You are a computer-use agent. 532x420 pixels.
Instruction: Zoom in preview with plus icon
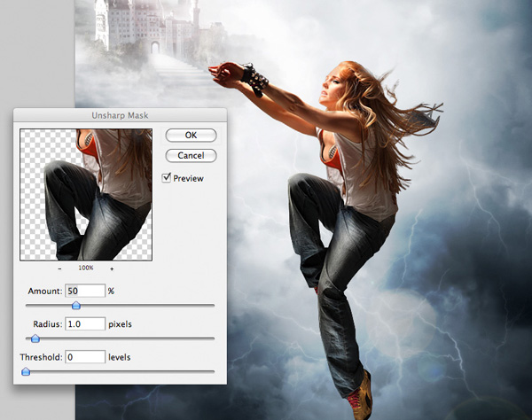[113, 268]
